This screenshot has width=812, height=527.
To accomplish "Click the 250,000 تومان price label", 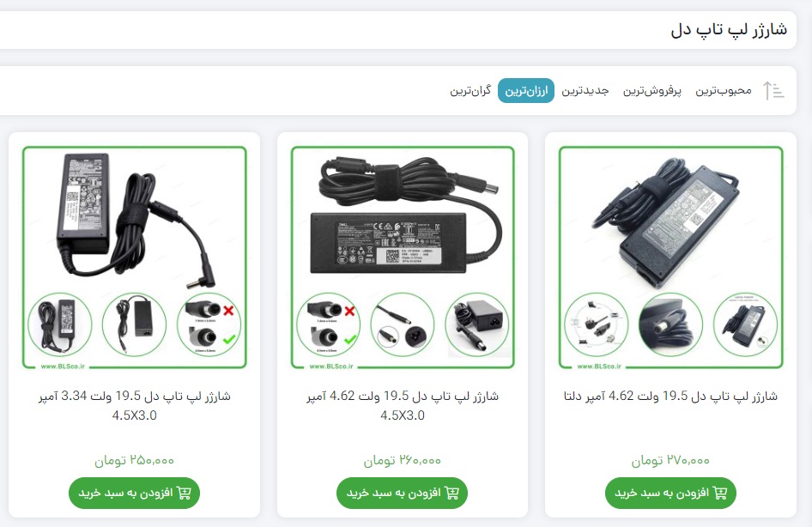I will (x=134, y=460).
